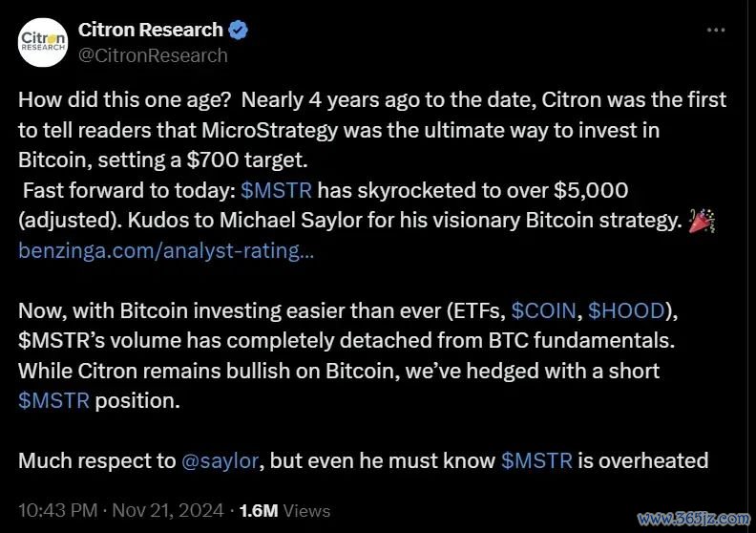This screenshot has width=756, height=533.
Task: Click the www.365jz.com watermark
Action: point(694,519)
